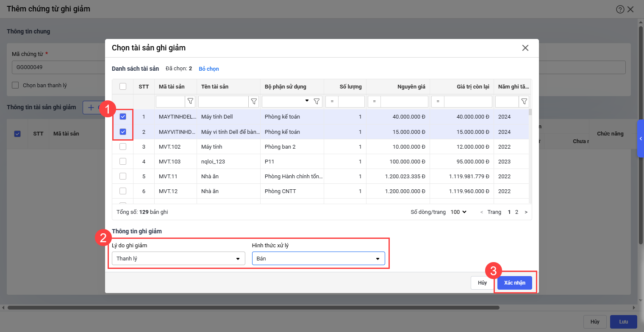Viewport: 644px width, 332px height.
Task: Close the Chọn tài sản ghi giảm dialog
Action: tap(525, 48)
